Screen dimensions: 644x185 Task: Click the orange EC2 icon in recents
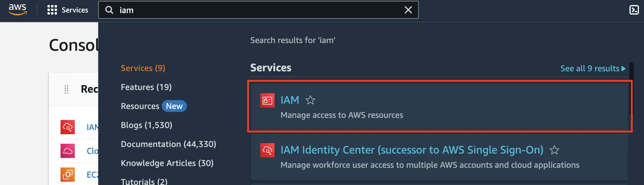(x=68, y=175)
